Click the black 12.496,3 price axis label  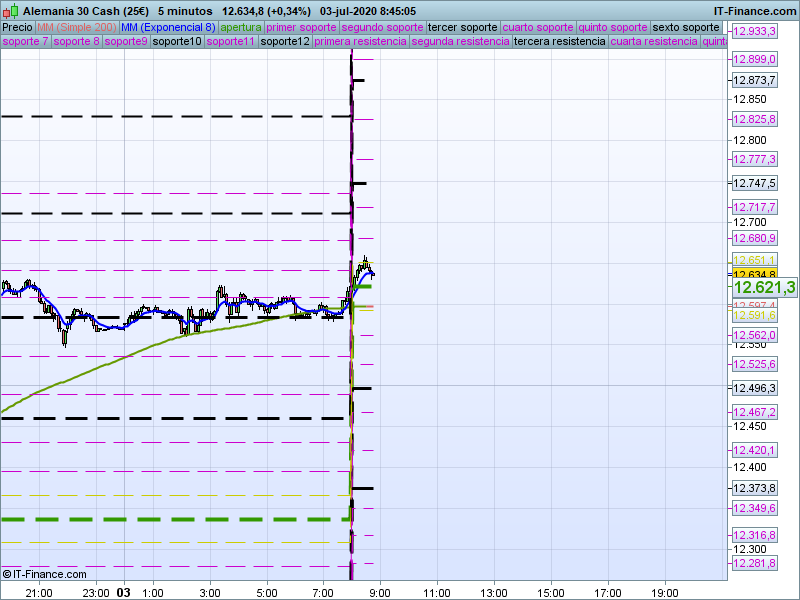pyautogui.click(x=754, y=388)
